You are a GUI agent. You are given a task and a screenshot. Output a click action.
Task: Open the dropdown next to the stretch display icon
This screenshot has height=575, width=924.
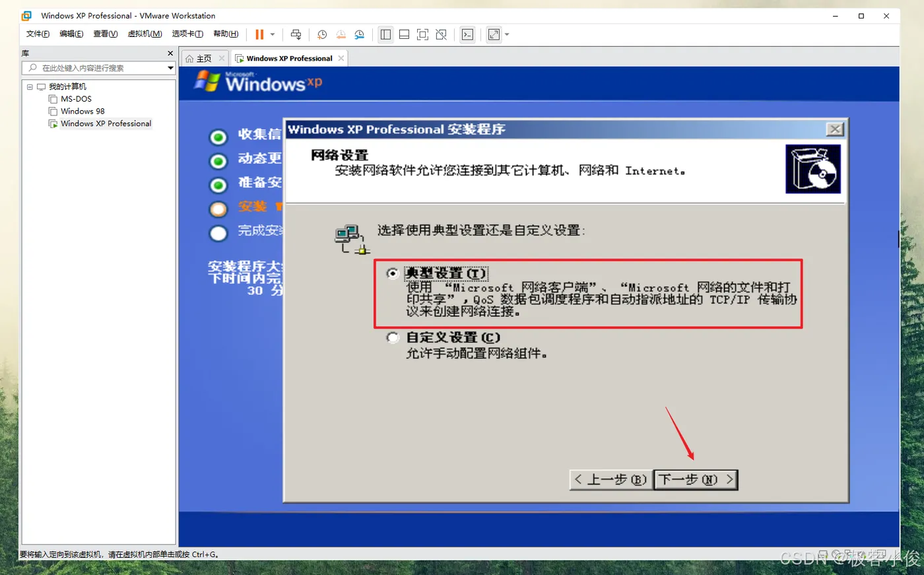click(507, 34)
